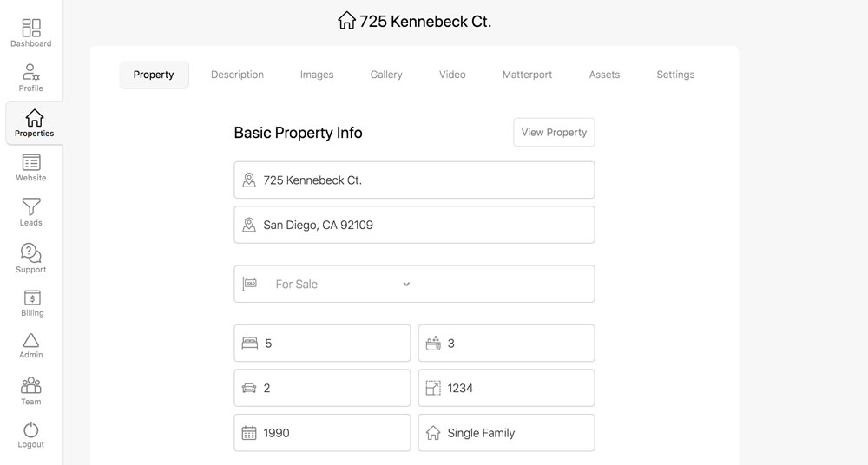868x465 pixels.
Task: Open the Billing sidebar icon
Action: coord(32,298)
